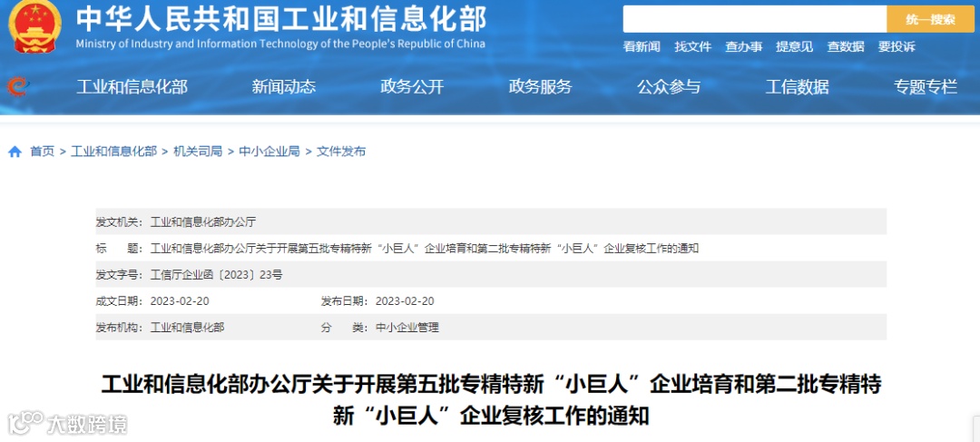Open the 要投诉 quick link
This screenshot has width=980, height=442.
coord(897,46)
